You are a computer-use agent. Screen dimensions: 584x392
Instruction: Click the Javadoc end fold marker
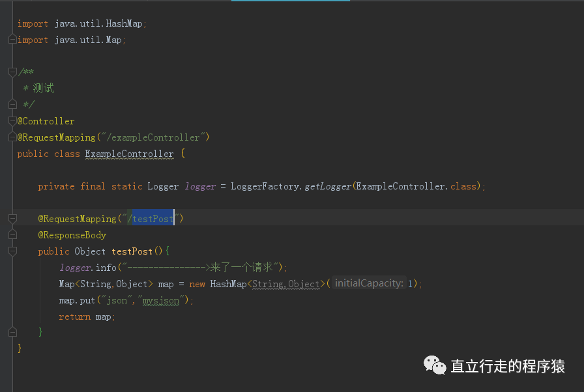(x=12, y=104)
